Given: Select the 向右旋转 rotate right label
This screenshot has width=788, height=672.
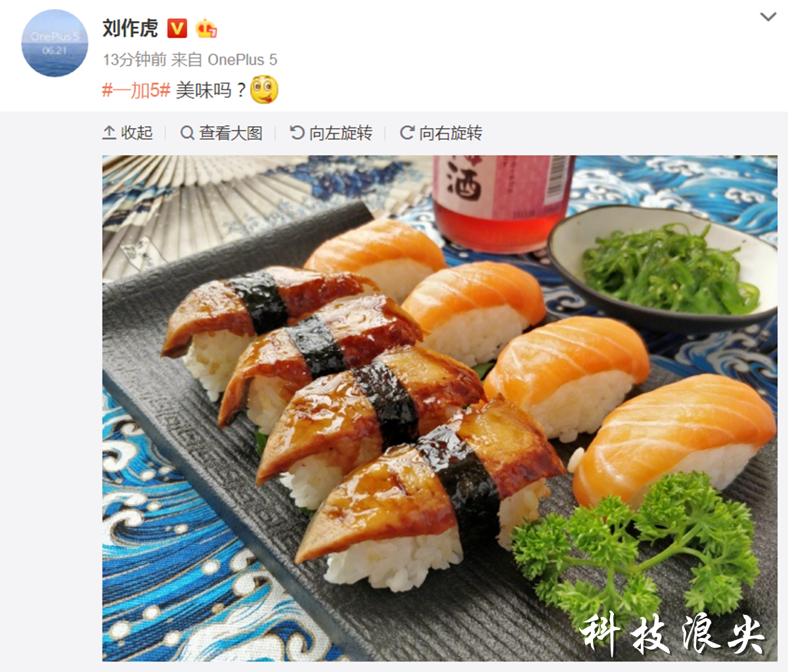Looking at the screenshot, I should 450,133.
